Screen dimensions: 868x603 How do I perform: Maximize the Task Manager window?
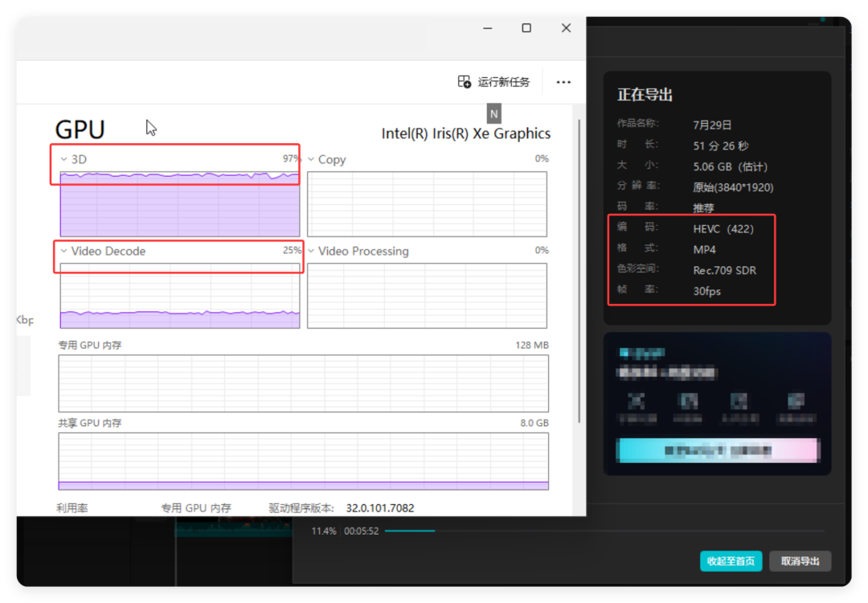pos(526,27)
